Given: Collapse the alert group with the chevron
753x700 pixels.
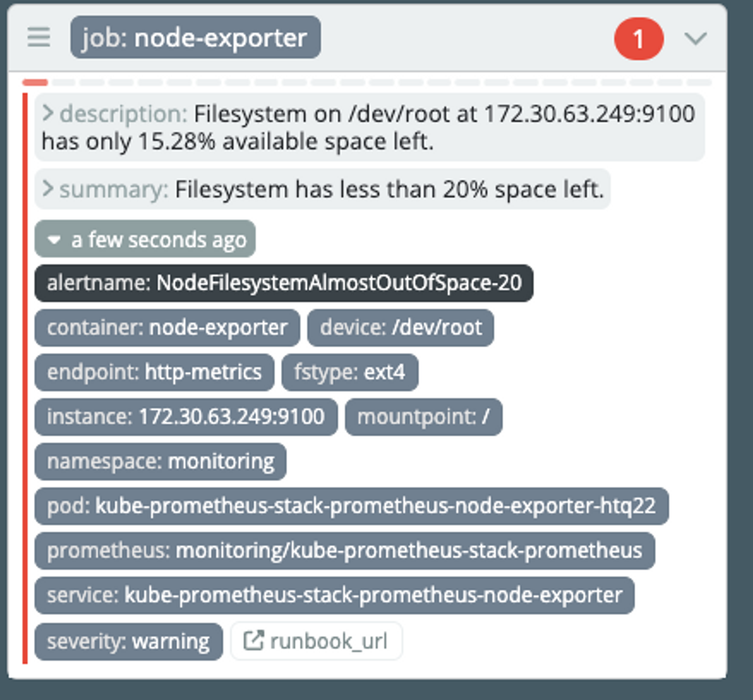Looking at the screenshot, I should [x=695, y=38].
